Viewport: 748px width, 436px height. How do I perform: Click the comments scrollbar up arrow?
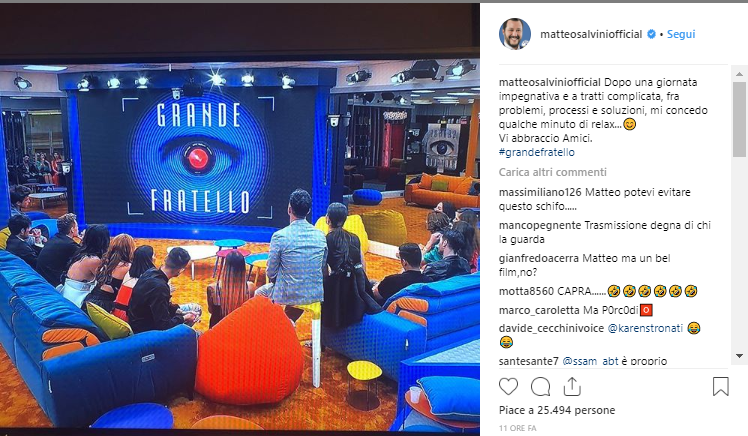(x=739, y=74)
